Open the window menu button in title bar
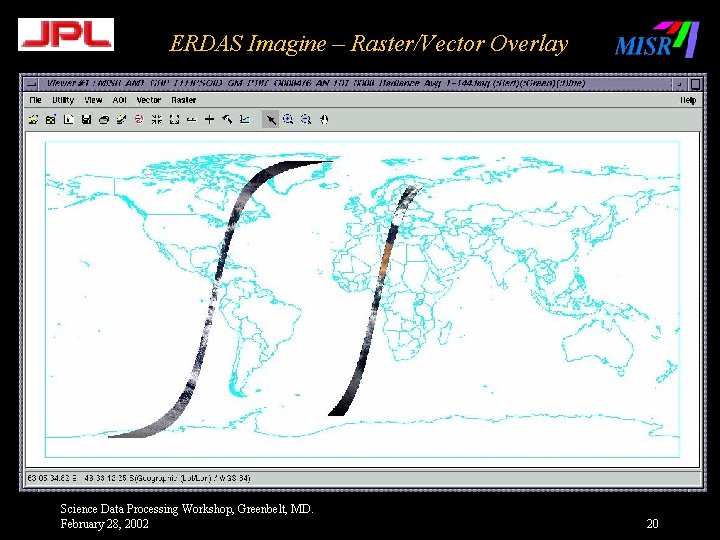The image size is (720, 540). pos(32,84)
